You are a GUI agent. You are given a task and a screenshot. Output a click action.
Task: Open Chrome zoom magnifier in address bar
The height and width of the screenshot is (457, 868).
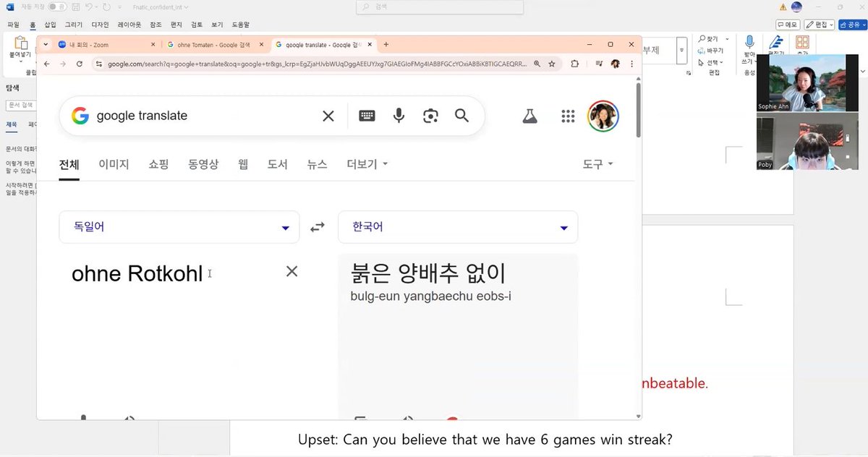coord(537,64)
